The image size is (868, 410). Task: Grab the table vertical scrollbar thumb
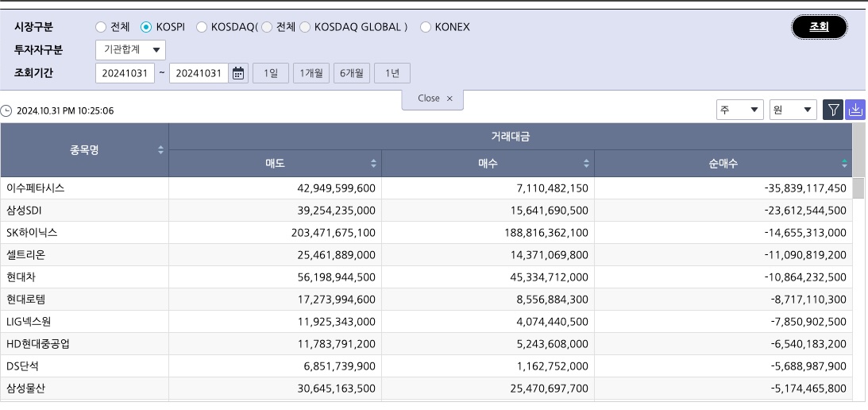(x=858, y=188)
